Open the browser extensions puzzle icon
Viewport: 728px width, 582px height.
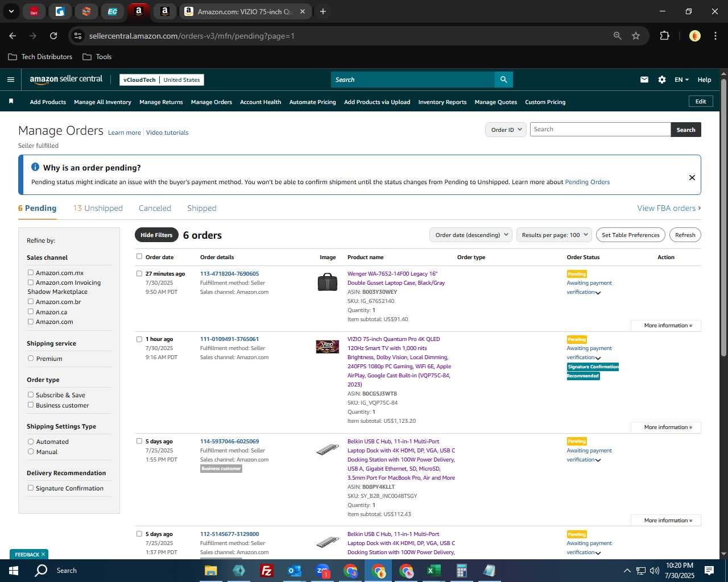(x=664, y=36)
